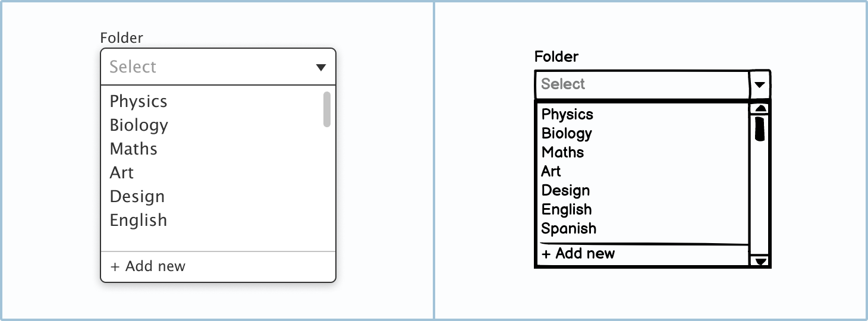
Task: Click "+ Add new" in the wireframe dropdown
Action: pyautogui.click(x=578, y=254)
